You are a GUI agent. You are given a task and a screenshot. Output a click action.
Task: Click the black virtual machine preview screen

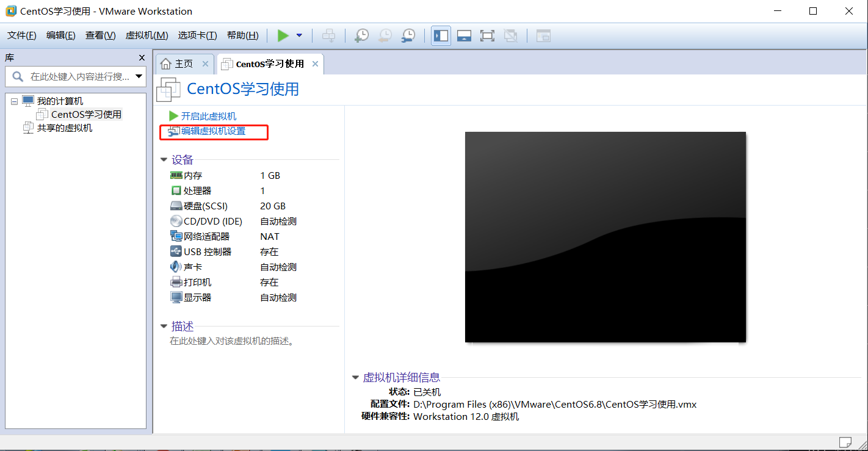(x=606, y=237)
